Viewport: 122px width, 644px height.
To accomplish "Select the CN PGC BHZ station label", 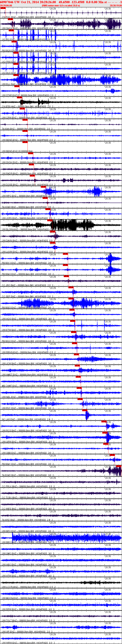I will click(x=28, y=17).
